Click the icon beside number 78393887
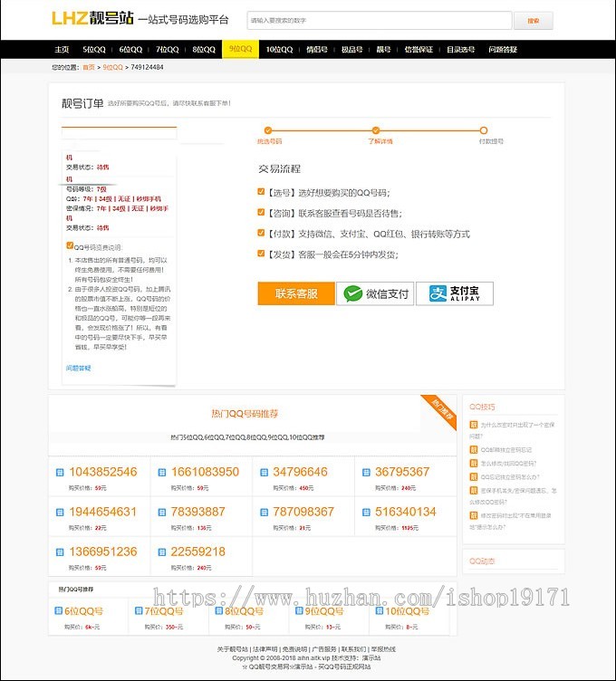The width and height of the screenshot is (616, 681). pos(162,513)
